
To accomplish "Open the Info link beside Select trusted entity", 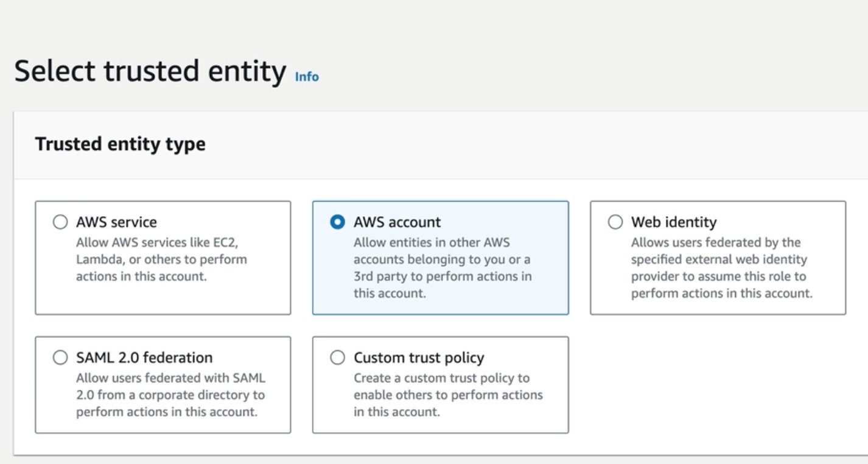I will coord(307,77).
